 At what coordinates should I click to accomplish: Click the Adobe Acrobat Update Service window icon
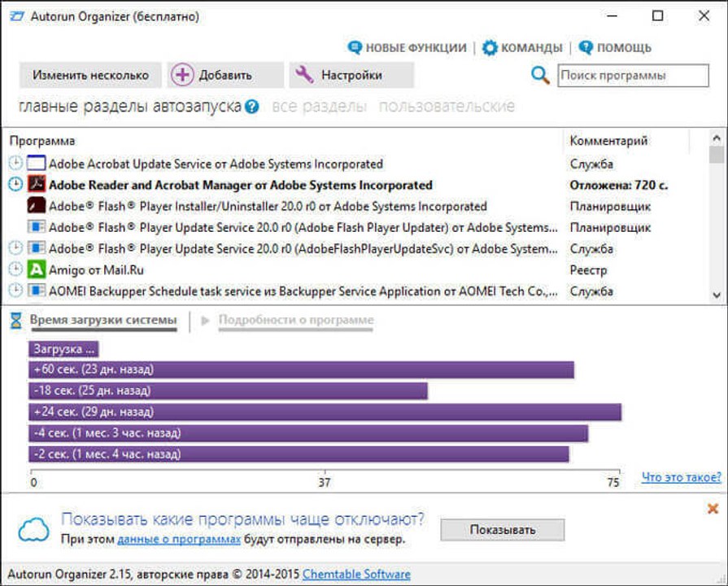coord(37,163)
